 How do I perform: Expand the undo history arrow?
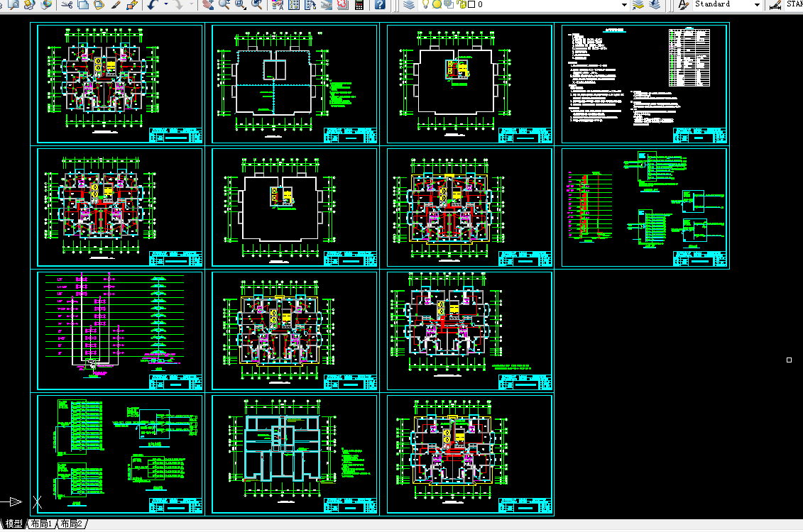pyautogui.click(x=165, y=4)
